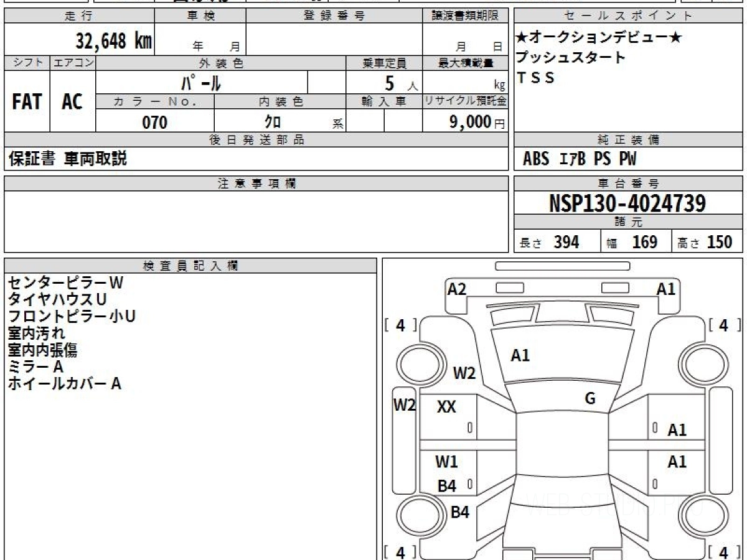Click the 検査員記入欄 header
The height and width of the screenshot is (560, 747).
click(190, 266)
